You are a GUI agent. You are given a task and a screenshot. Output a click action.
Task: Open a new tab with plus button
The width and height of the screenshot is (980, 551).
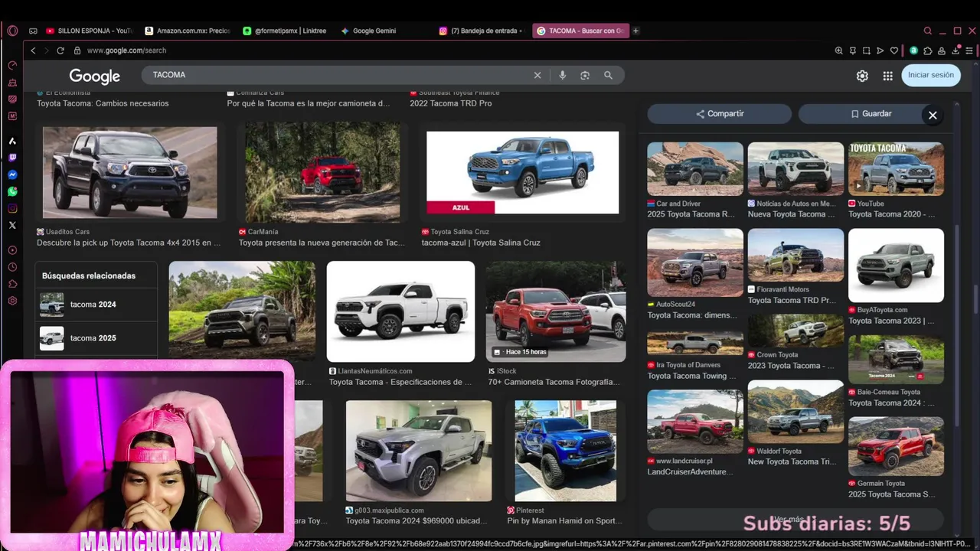[x=635, y=31]
